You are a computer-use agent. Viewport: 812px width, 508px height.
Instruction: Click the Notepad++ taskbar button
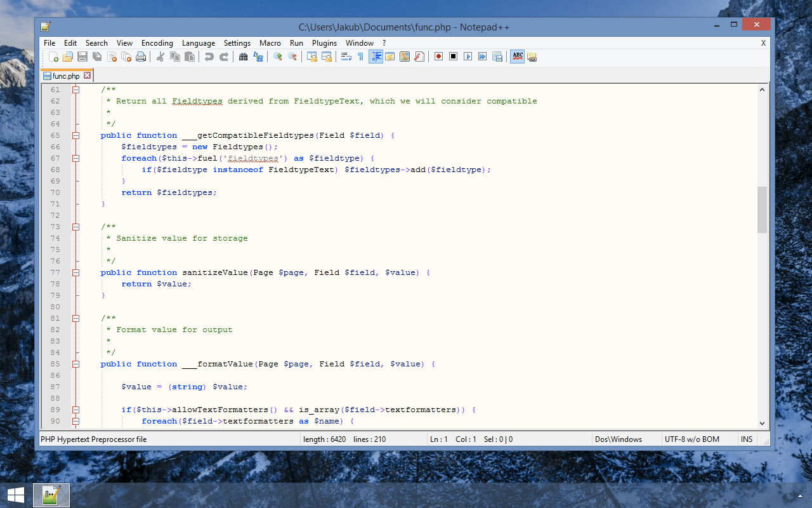[51, 495]
